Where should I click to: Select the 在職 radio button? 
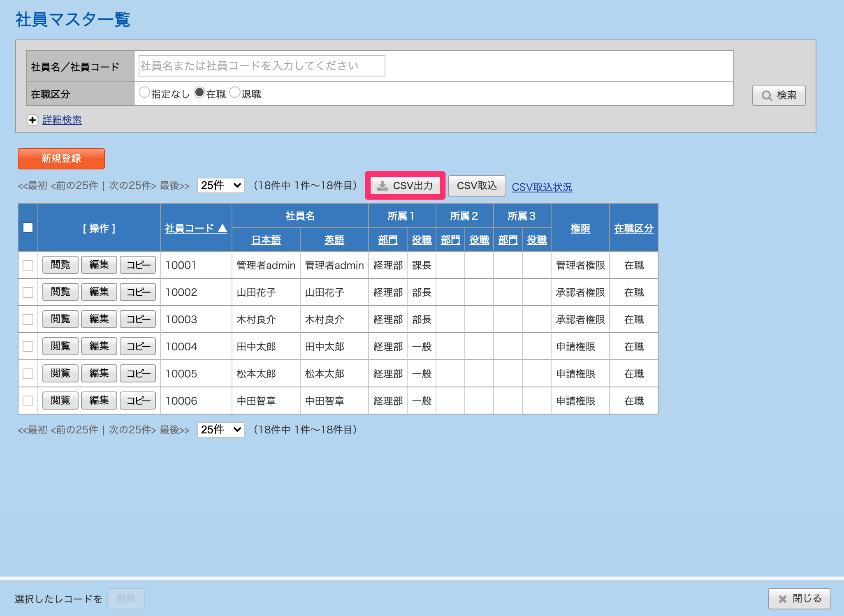[x=199, y=93]
